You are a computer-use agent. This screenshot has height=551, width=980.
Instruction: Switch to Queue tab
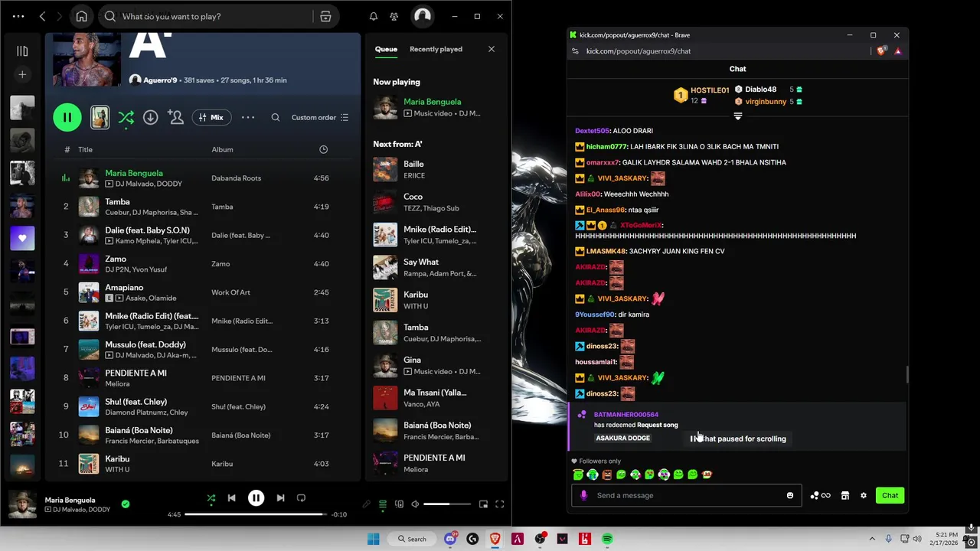(386, 49)
